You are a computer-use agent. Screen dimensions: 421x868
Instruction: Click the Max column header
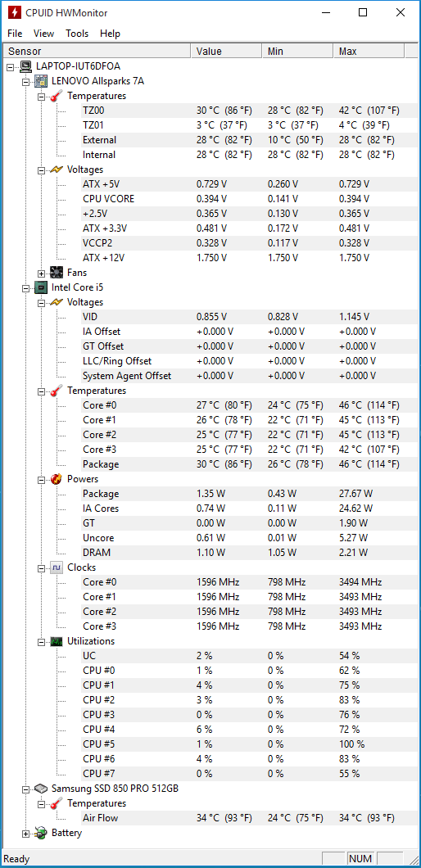(369, 51)
